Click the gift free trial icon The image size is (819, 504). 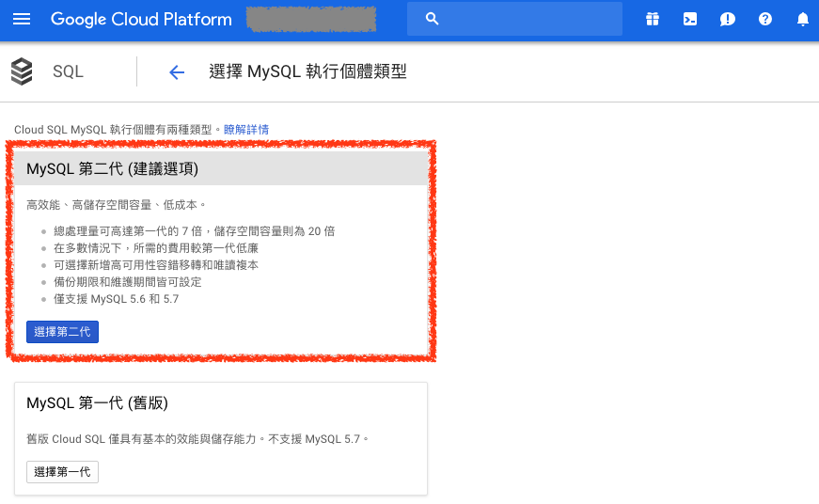[x=653, y=19]
